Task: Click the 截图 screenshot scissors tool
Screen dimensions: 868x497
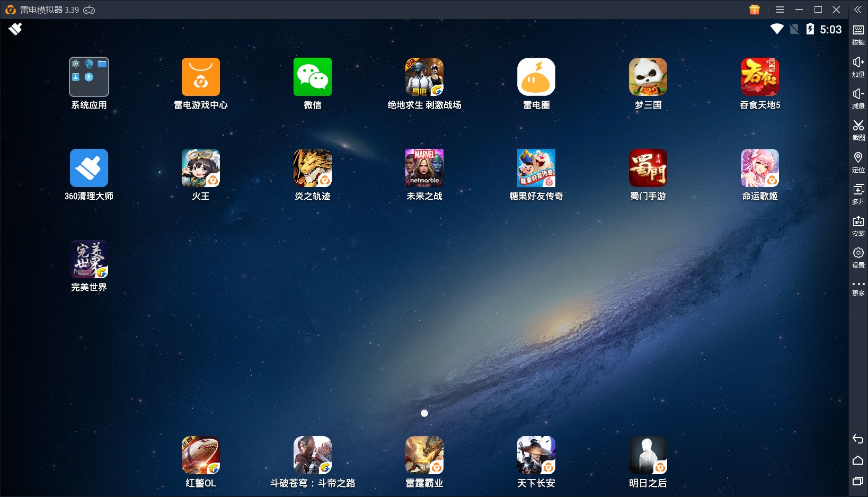Action: point(858,129)
